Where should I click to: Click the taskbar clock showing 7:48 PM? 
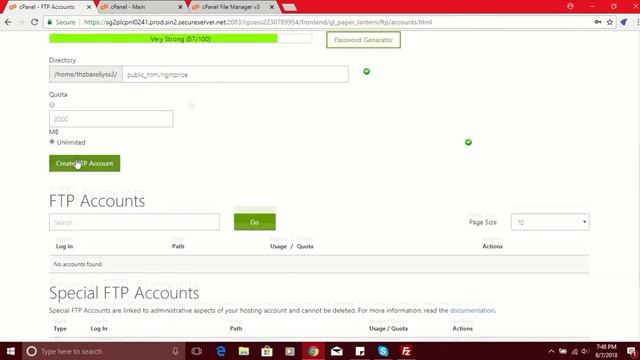tap(606, 351)
